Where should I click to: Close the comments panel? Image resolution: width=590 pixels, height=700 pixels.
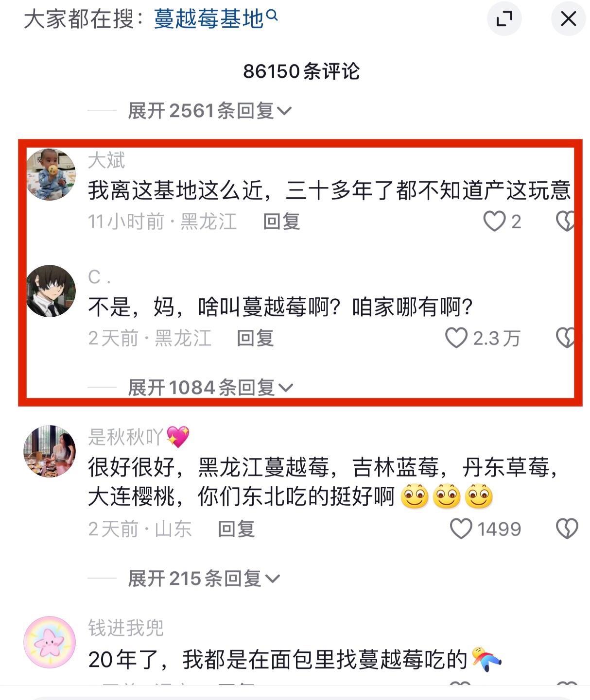(x=568, y=19)
